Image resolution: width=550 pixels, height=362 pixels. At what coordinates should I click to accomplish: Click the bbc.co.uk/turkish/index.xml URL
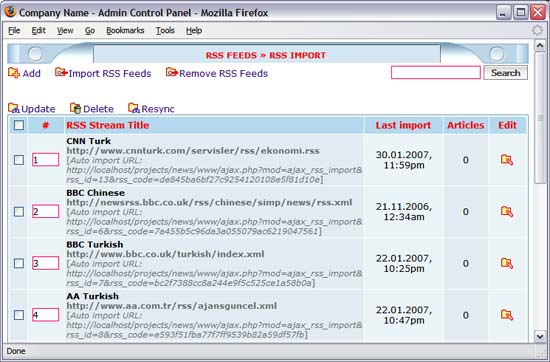point(165,254)
